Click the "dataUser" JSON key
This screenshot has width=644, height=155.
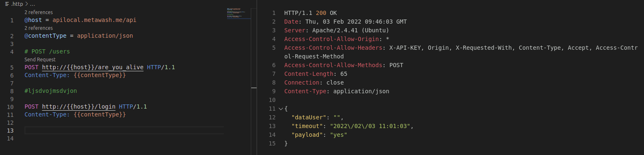pyautogui.click(x=309, y=117)
